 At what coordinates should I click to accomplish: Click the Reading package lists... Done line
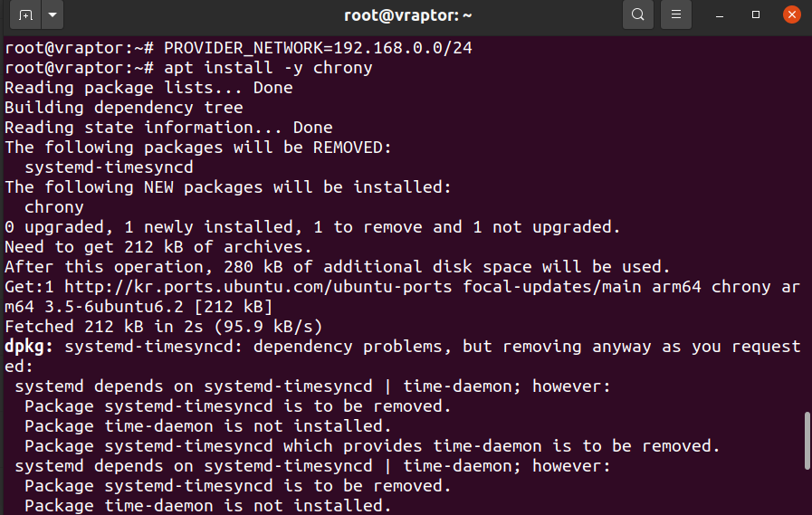(x=148, y=88)
